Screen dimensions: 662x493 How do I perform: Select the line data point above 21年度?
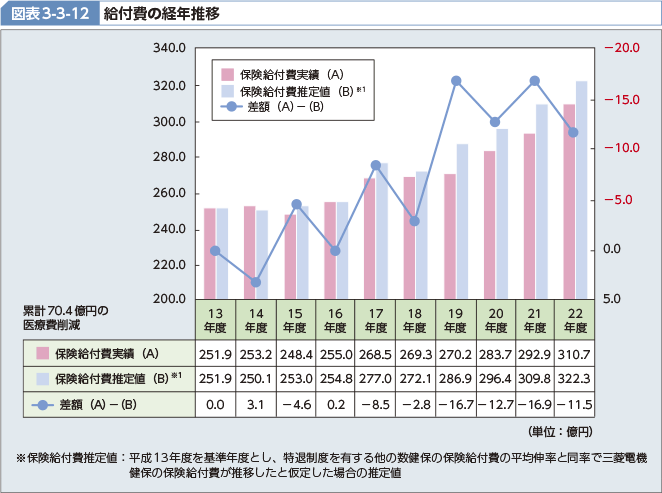click(535, 81)
